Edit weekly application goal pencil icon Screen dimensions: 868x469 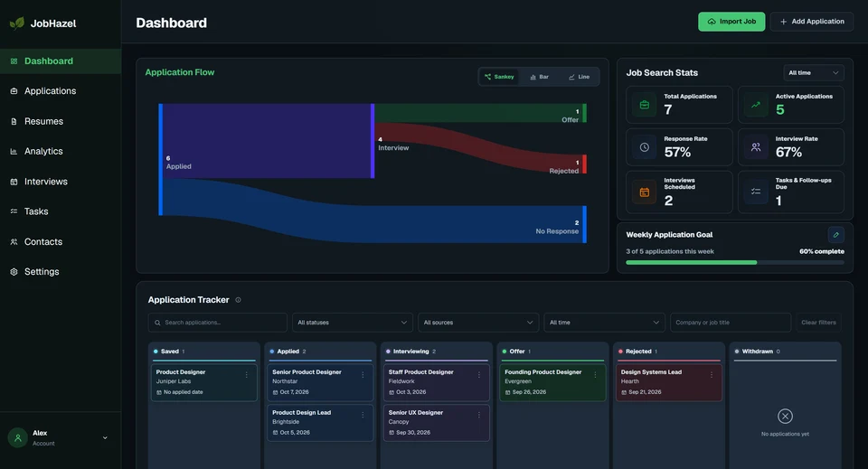pyautogui.click(x=835, y=235)
